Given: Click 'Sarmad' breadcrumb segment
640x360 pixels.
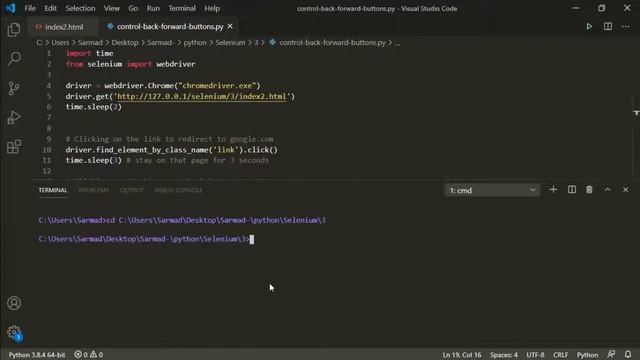Looking at the screenshot, I should [x=90, y=42].
